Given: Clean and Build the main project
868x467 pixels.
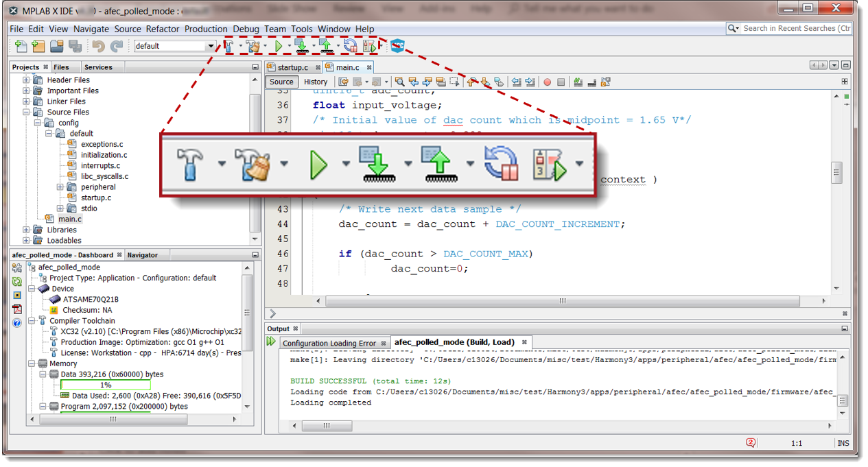Looking at the screenshot, I should point(253,45).
